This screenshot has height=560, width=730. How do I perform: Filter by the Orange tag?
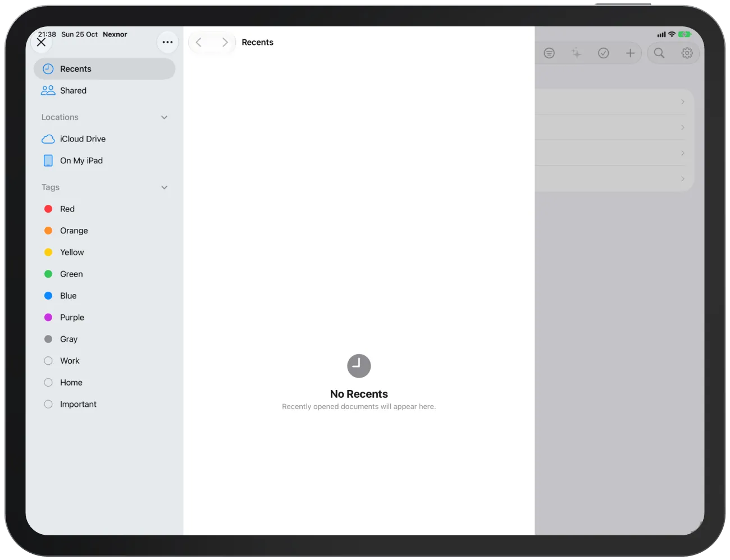pos(104,231)
